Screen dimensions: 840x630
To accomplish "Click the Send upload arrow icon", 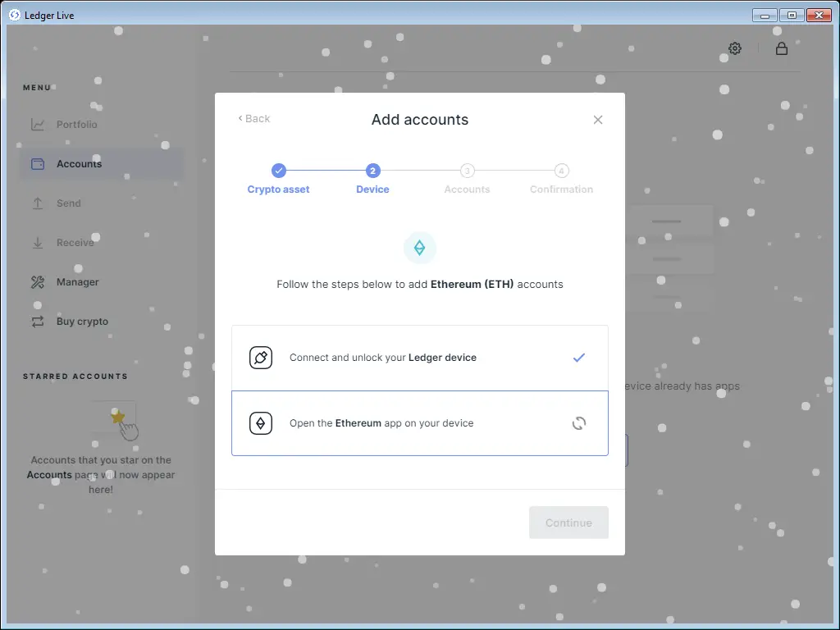I will point(38,203).
